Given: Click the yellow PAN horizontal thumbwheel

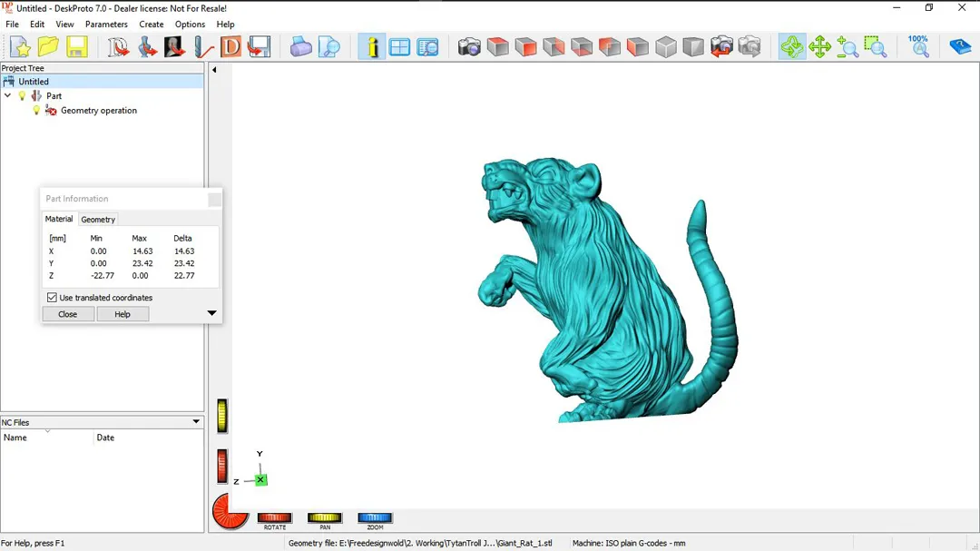Looking at the screenshot, I should (x=324, y=517).
